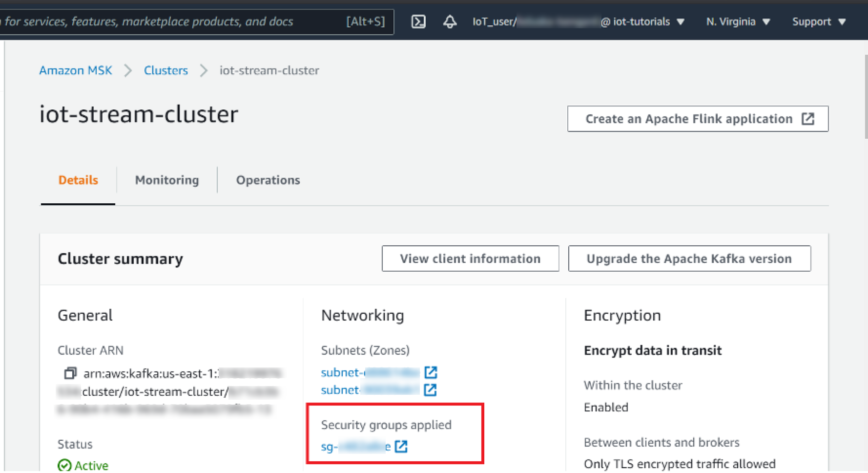Click the Enabled encryption value
This screenshot has height=473, width=868.
(606, 407)
